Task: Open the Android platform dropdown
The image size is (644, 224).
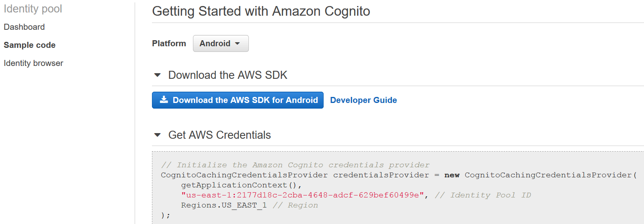Action: (x=220, y=43)
